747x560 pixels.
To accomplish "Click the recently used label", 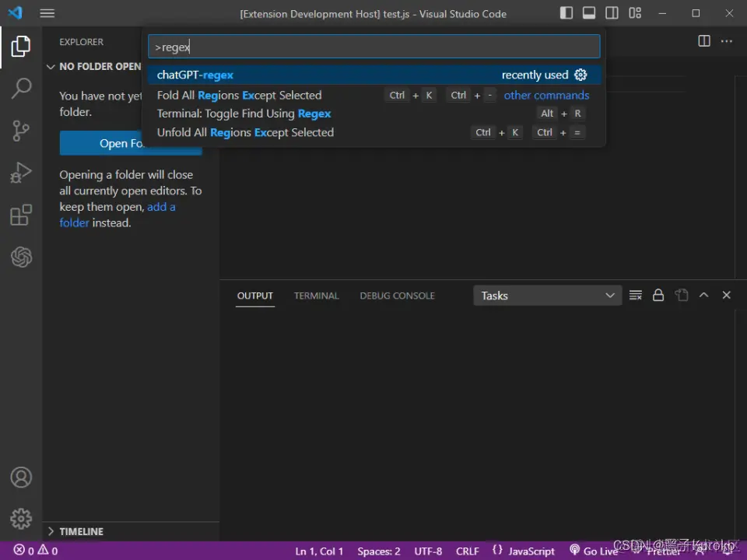I will (x=535, y=75).
